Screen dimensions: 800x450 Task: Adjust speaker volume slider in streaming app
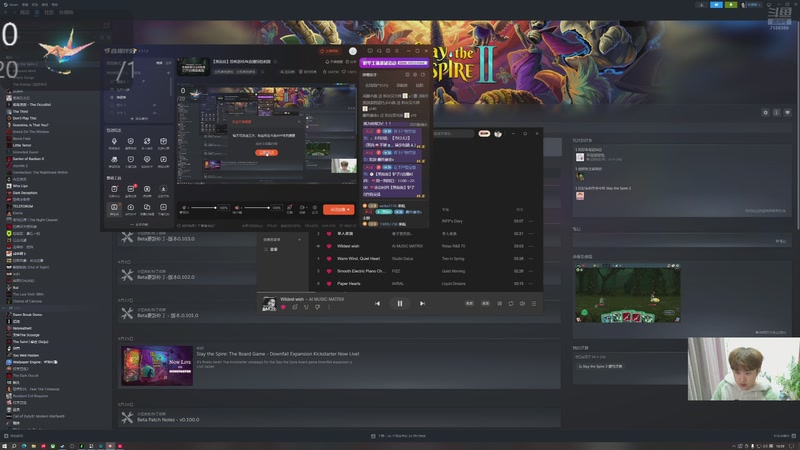pos(257,208)
